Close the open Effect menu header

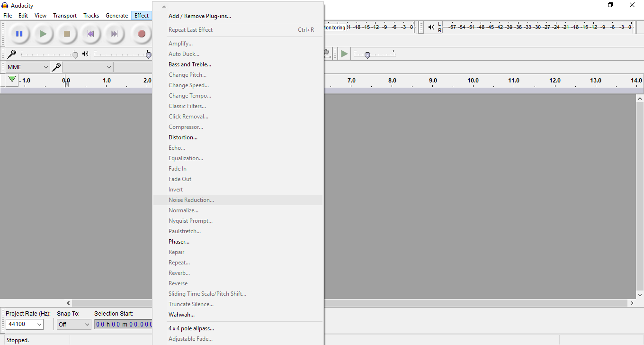tap(142, 16)
